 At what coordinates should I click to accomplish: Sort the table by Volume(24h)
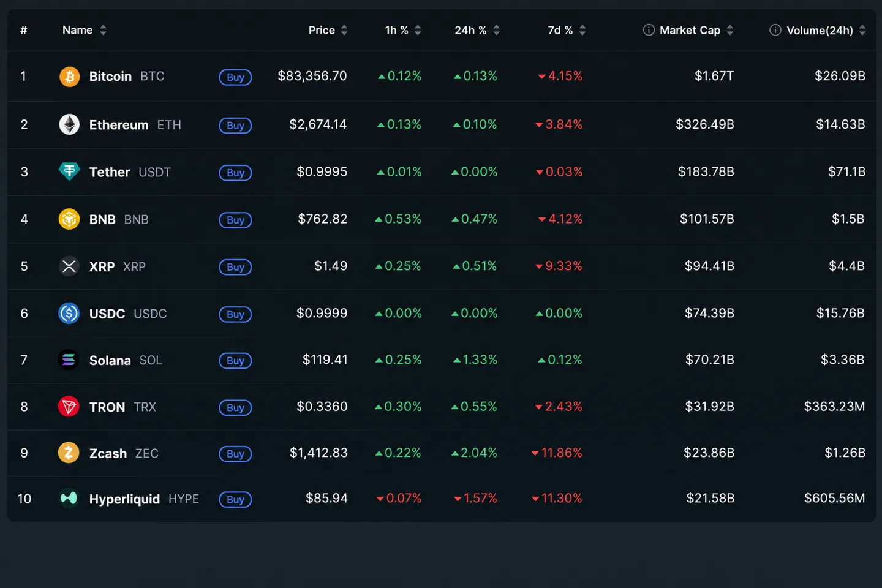(x=826, y=30)
